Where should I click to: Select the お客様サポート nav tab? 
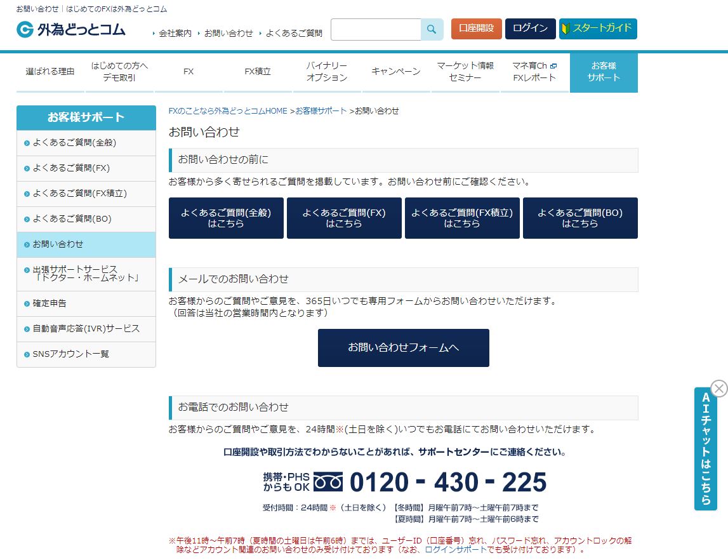[604, 72]
